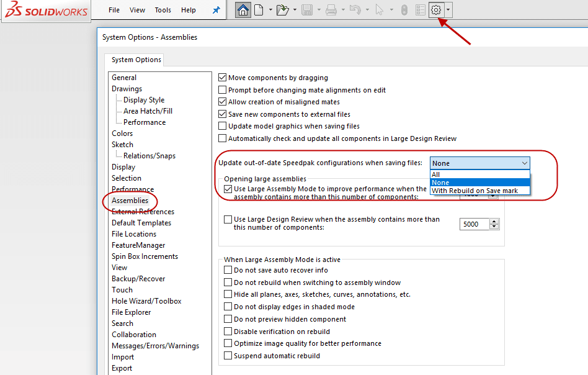Expand the Undo dropdown arrow
Viewport: 588px width, 375px height.
point(367,10)
